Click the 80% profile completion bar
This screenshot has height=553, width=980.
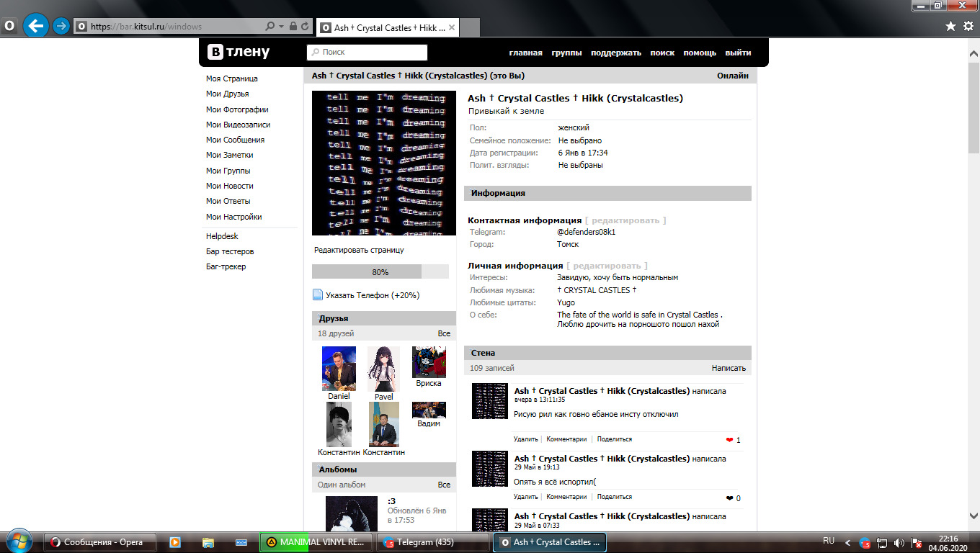pyautogui.click(x=380, y=271)
